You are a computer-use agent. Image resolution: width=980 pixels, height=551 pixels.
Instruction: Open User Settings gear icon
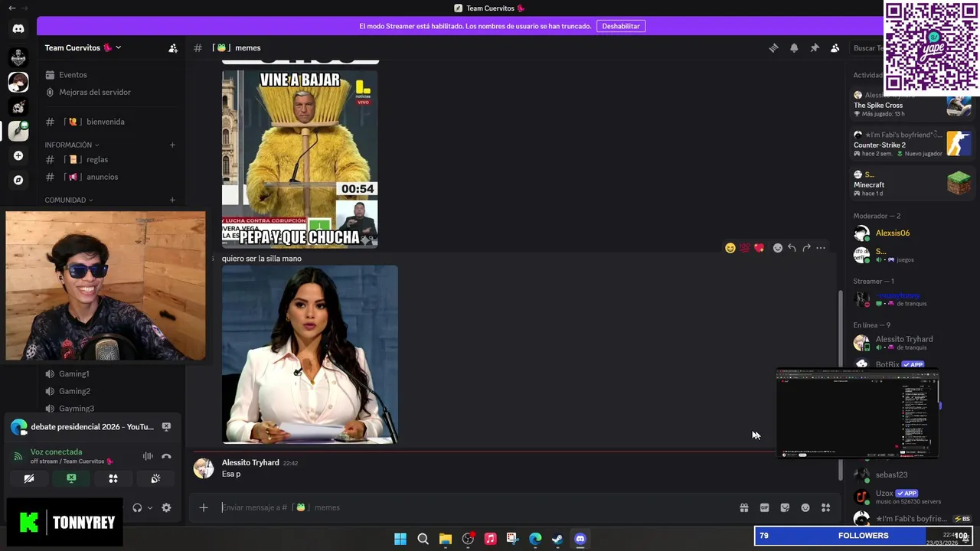166,507
